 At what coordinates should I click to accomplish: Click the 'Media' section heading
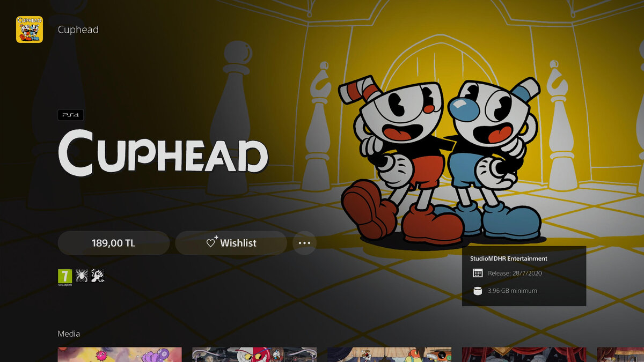[x=69, y=334]
